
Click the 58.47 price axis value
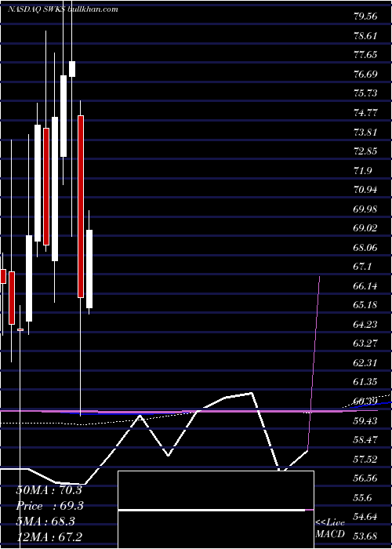point(365,440)
